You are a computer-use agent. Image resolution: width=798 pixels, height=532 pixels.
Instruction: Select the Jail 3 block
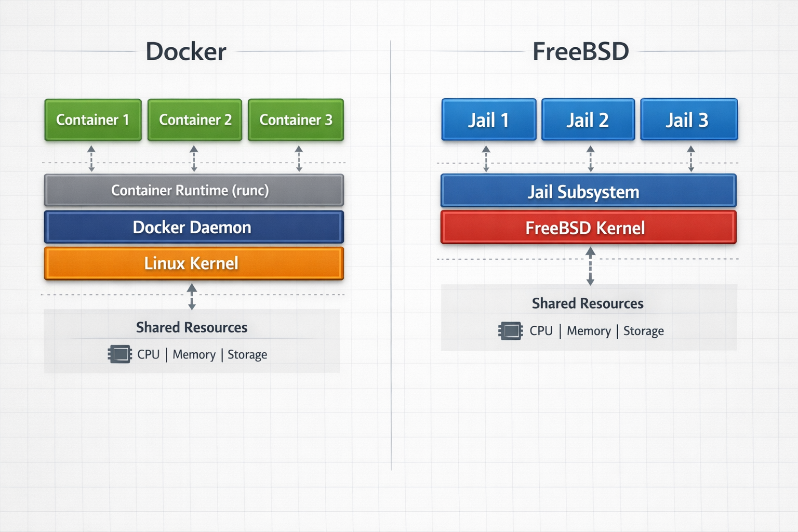click(x=689, y=120)
